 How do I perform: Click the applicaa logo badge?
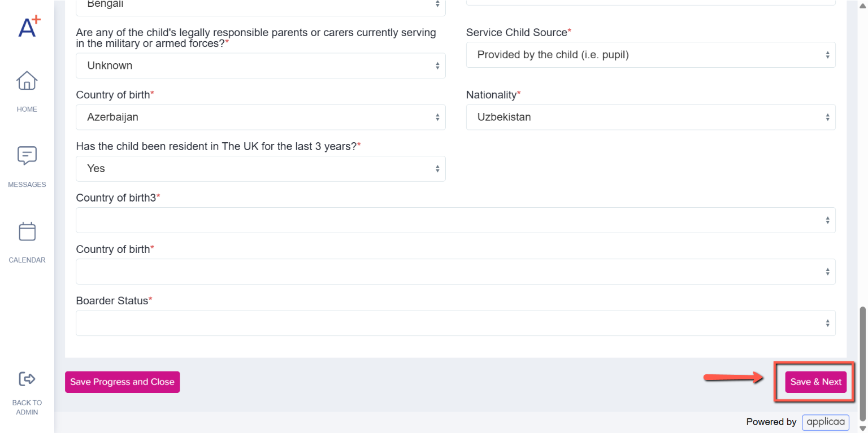click(x=826, y=422)
